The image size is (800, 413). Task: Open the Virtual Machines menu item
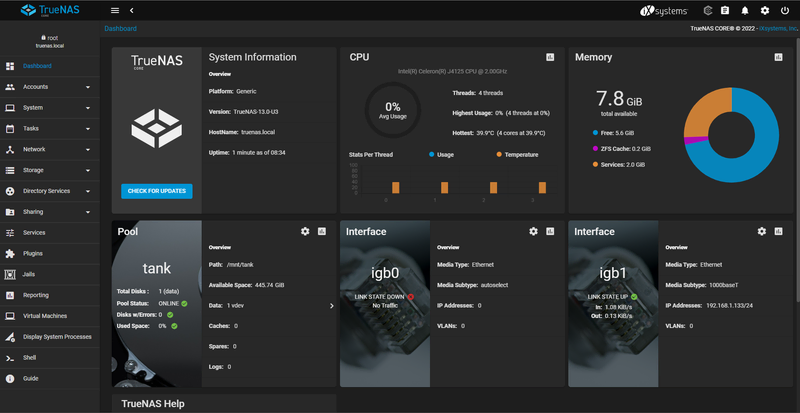(x=50, y=316)
